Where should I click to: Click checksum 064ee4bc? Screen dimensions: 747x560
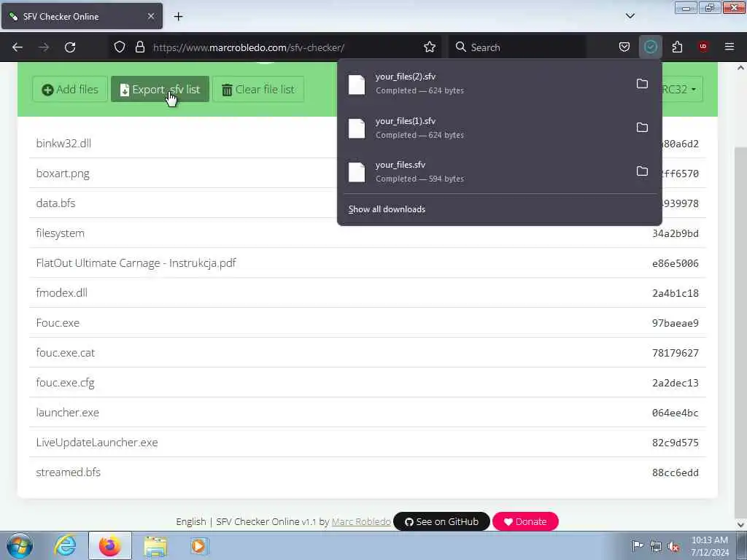click(x=675, y=413)
